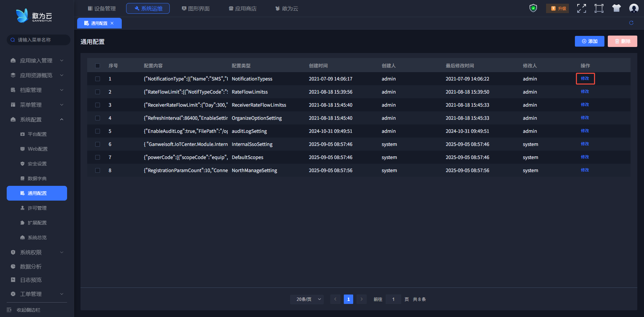Check the row for NotificationTypess

click(98, 79)
